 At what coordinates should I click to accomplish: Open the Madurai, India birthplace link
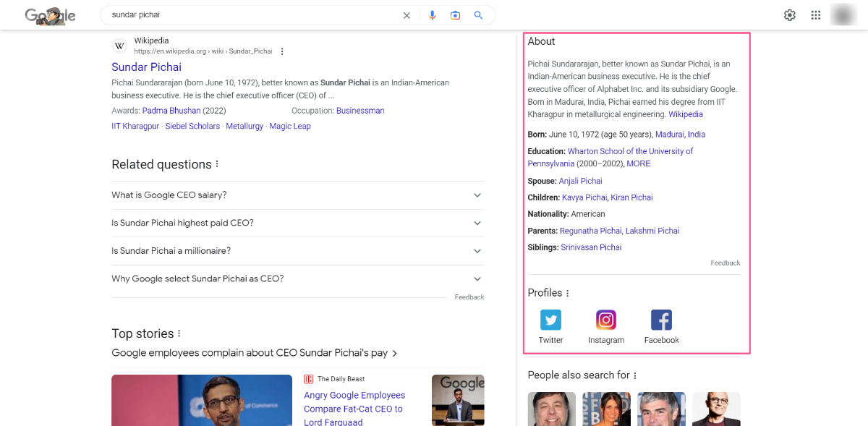680,135
